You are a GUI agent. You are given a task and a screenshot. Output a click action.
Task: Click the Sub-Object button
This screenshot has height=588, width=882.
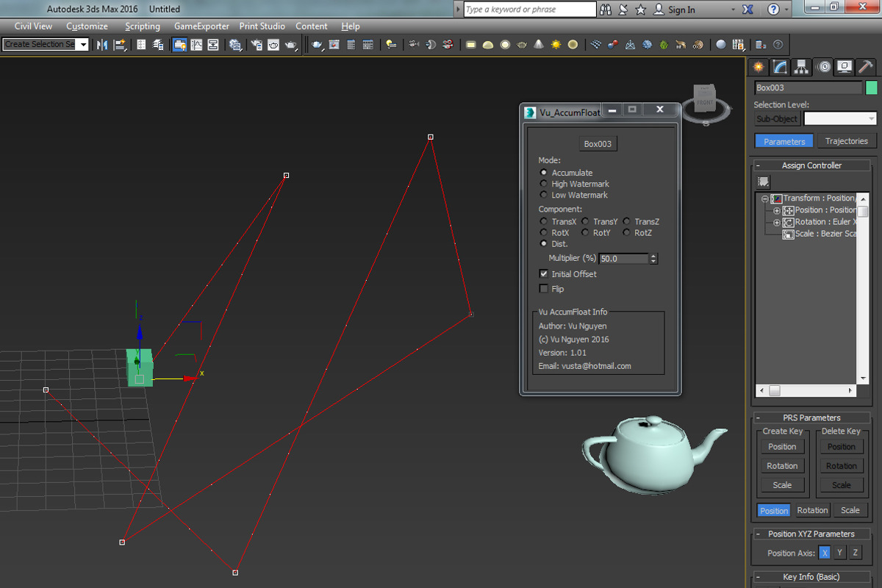[x=777, y=119]
